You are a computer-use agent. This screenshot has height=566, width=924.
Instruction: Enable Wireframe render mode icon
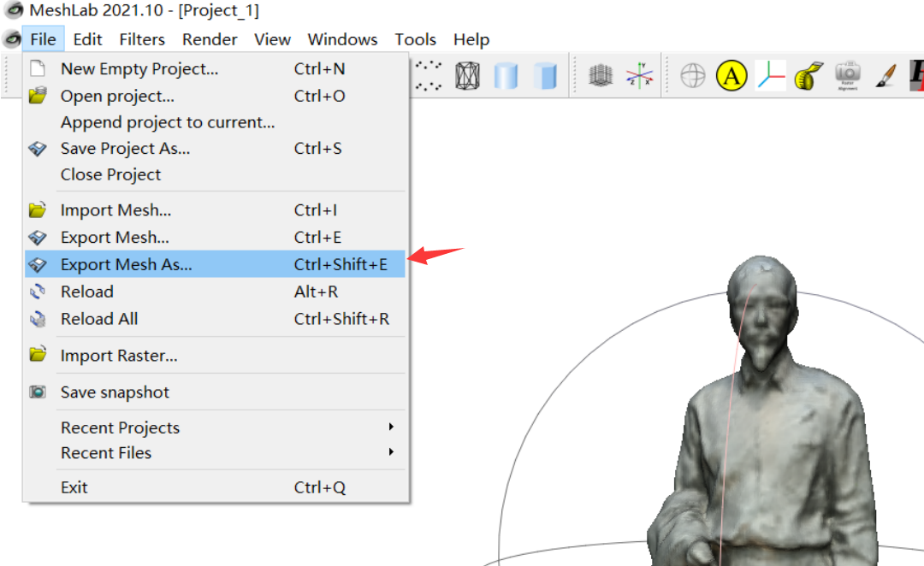467,76
